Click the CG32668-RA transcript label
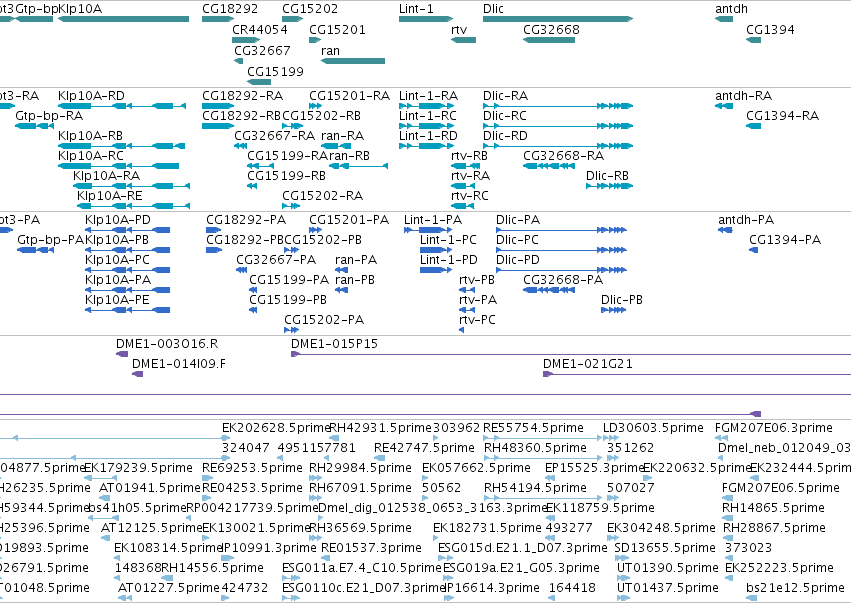The width and height of the screenshot is (851, 603). 563,156
